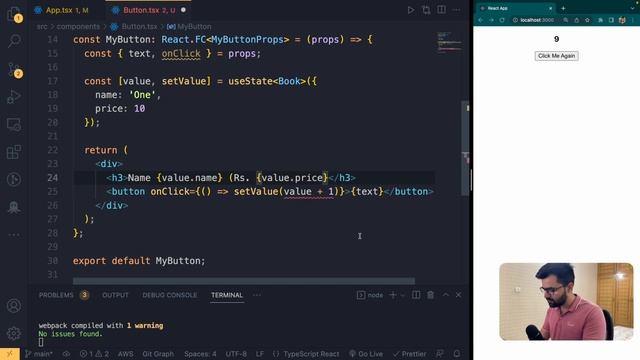Switch to the Output panel tab
This screenshot has height=360, width=640.
tap(115, 295)
